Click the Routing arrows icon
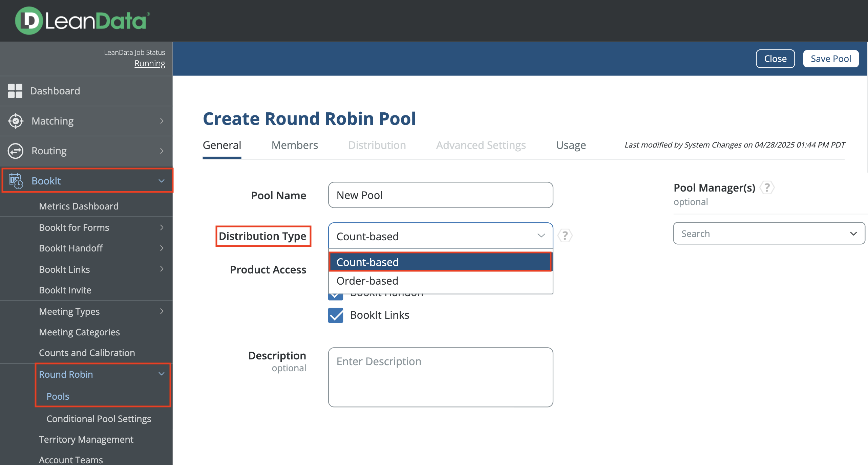This screenshot has height=465, width=868. click(x=16, y=151)
